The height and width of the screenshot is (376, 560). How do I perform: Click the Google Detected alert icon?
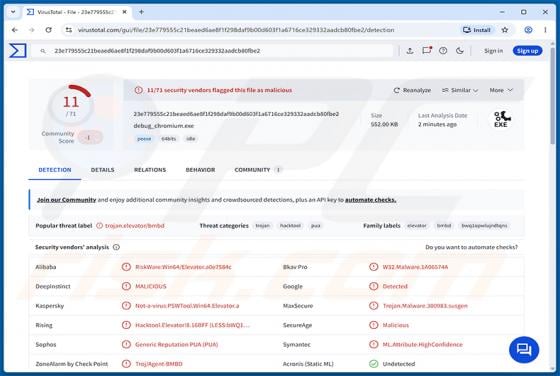tap(374, 286)
